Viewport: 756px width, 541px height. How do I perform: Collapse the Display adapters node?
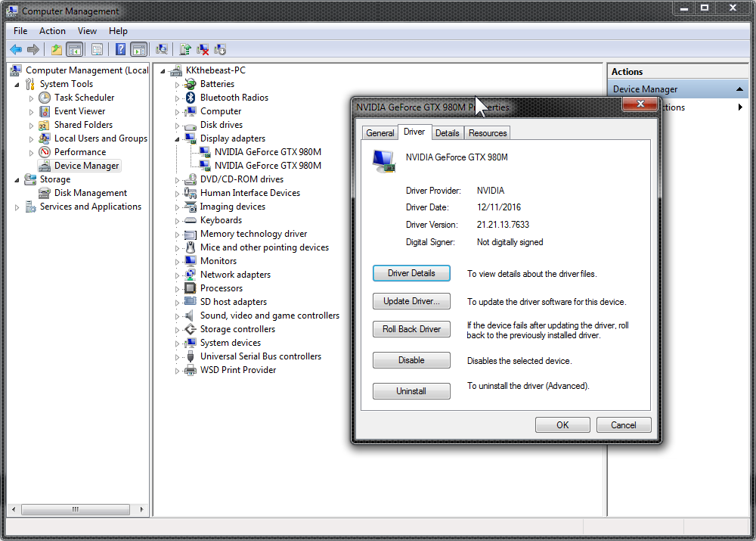(177, 139)
